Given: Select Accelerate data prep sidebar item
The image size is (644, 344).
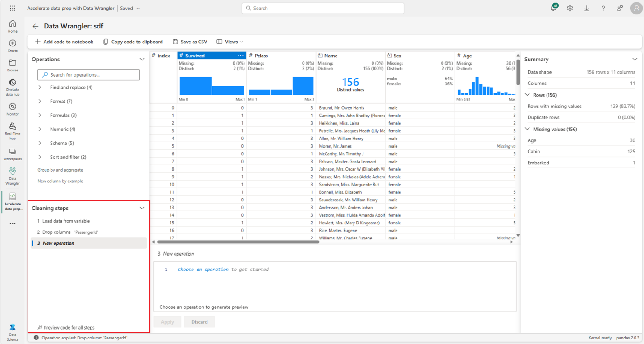Looking at the screenshot, I should (x=13, y=201).
